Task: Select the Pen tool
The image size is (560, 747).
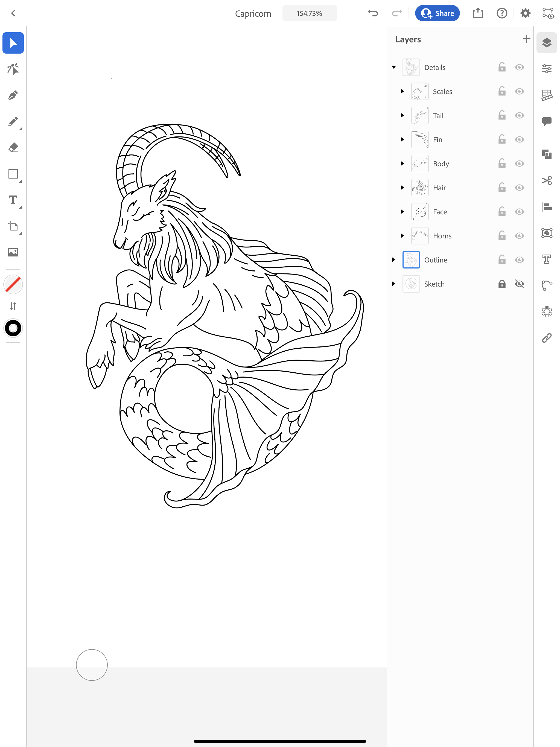Action: (x=13, y=95)
